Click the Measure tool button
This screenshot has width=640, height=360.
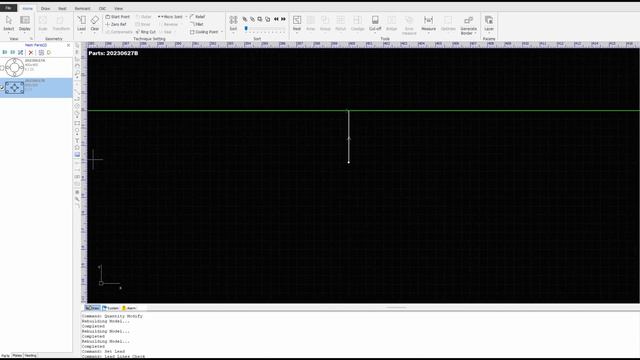point(429,23)
